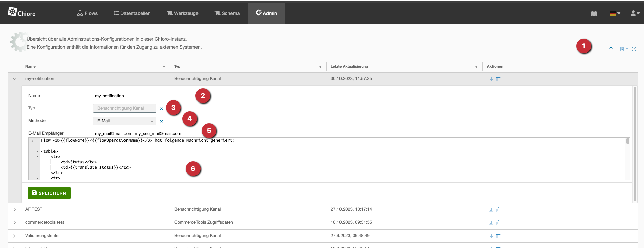Open the Name column filter
The width and height of the screenshot is (644, 248).
click(164, 67)
